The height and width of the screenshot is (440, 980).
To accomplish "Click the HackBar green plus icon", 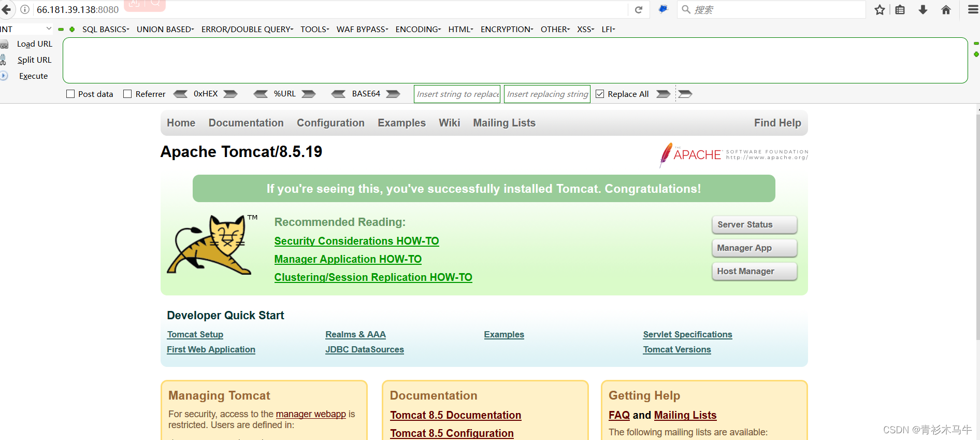I will (72, 30).
